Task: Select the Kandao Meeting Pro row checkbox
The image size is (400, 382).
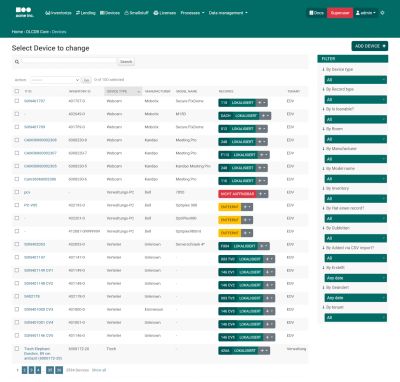Action: pyautogui.click(x=17, y=166)
